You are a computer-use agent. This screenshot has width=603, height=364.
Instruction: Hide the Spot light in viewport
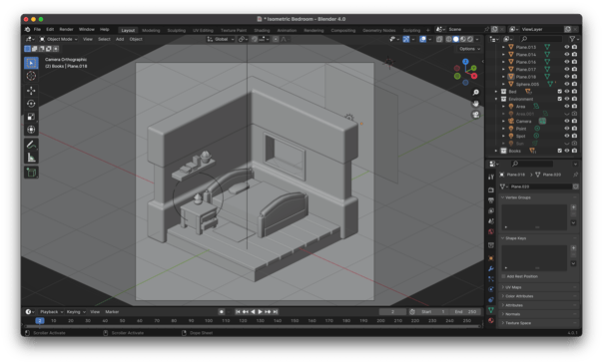tap(566, 136)
